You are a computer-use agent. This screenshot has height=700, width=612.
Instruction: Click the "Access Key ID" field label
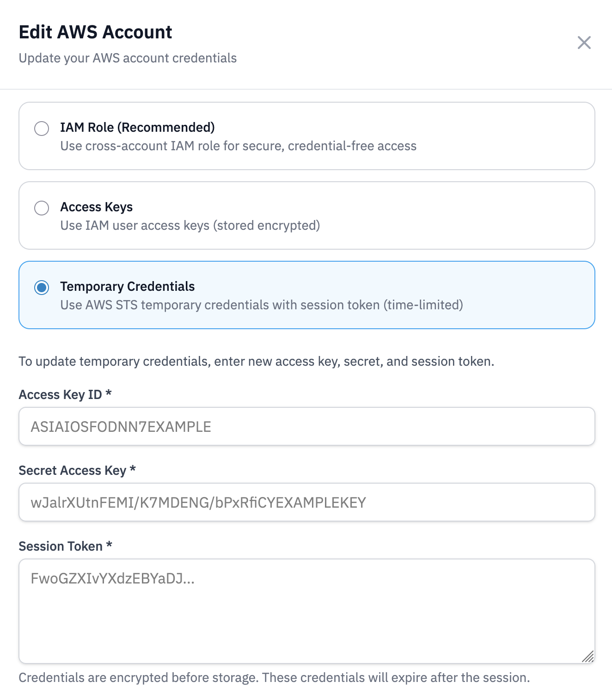click(x=60, y=394)
